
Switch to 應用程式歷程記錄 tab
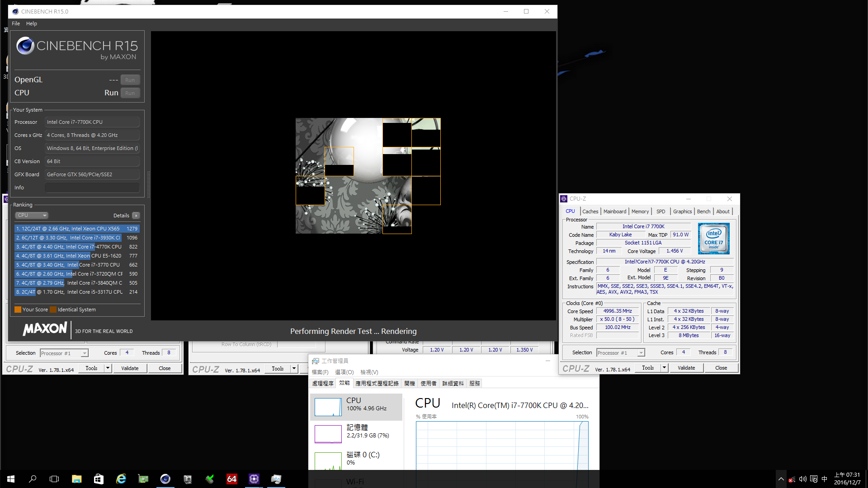[377, 384]
